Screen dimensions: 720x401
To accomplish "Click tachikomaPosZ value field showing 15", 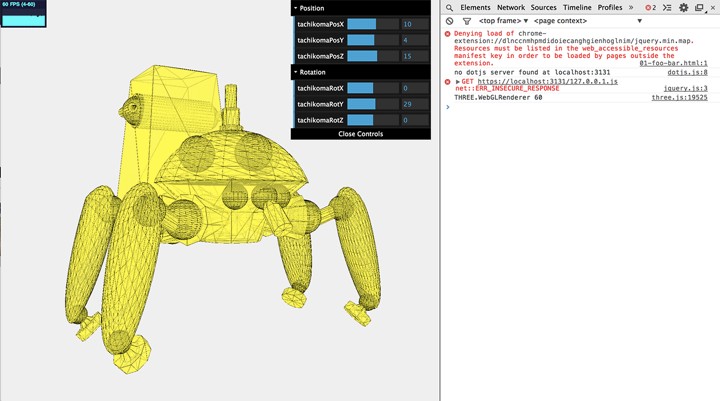I will point(415,56).
